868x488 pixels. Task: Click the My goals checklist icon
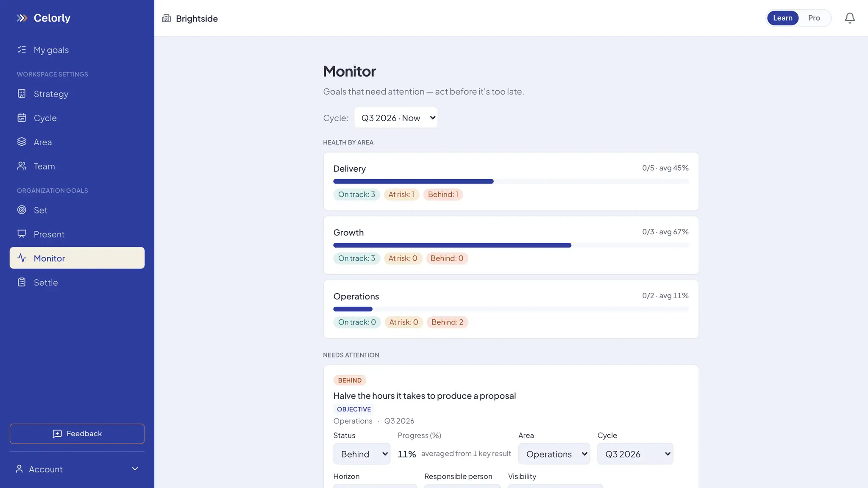pos(22,50)
